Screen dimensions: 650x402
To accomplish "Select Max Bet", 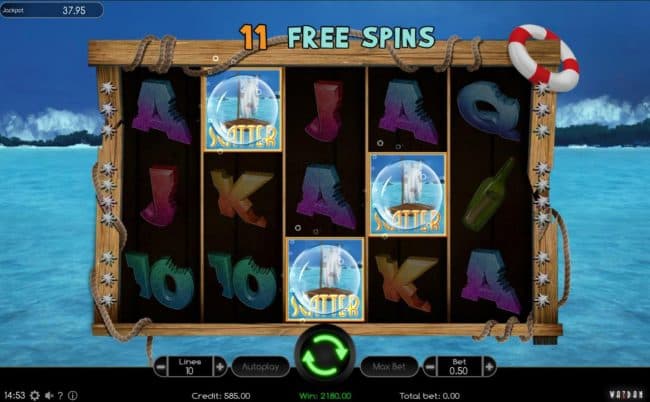I will coord(389,367).
